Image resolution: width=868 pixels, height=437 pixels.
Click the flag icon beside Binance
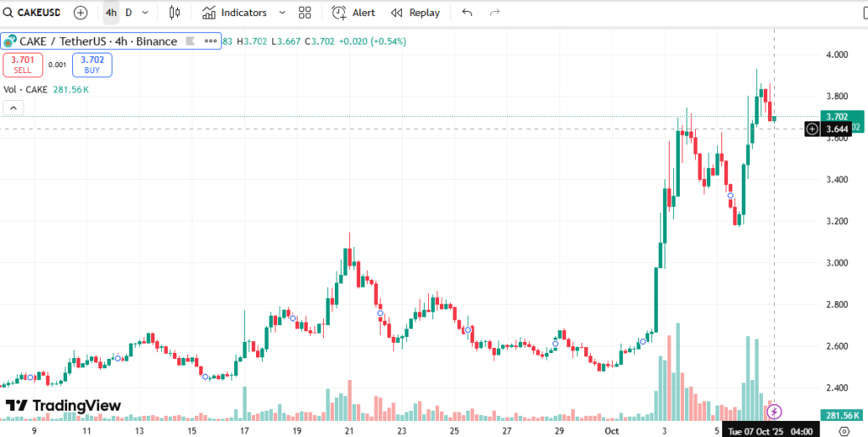tap(190, 42)
